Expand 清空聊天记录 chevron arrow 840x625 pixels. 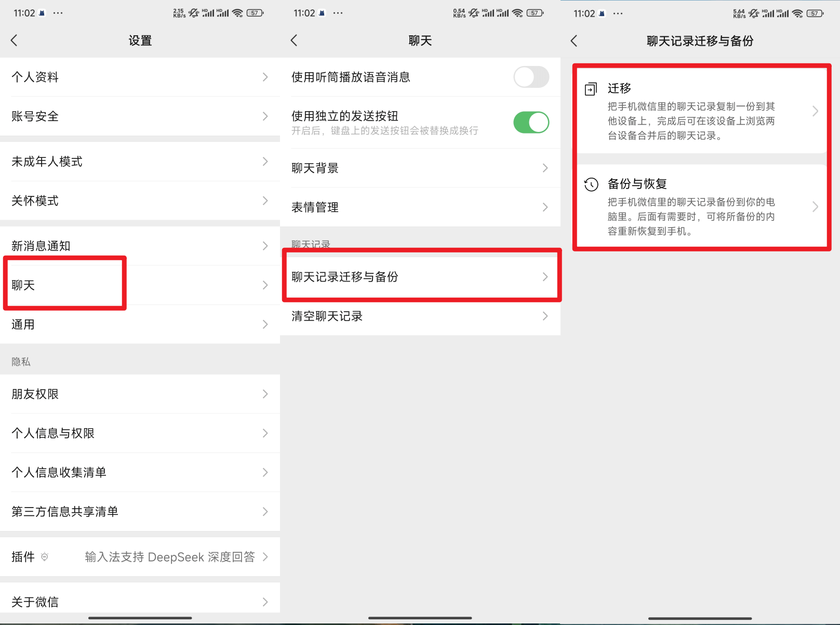(x=545, y=316)
